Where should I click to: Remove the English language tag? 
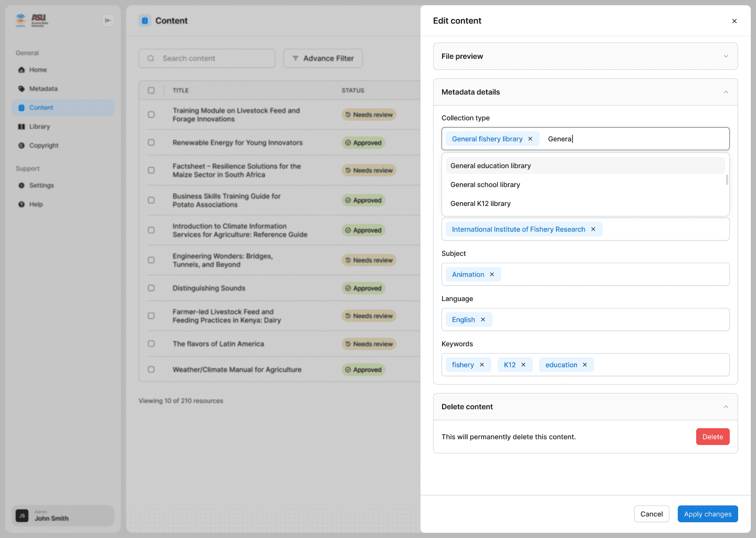pyautogui.click(x=483, y=320)
